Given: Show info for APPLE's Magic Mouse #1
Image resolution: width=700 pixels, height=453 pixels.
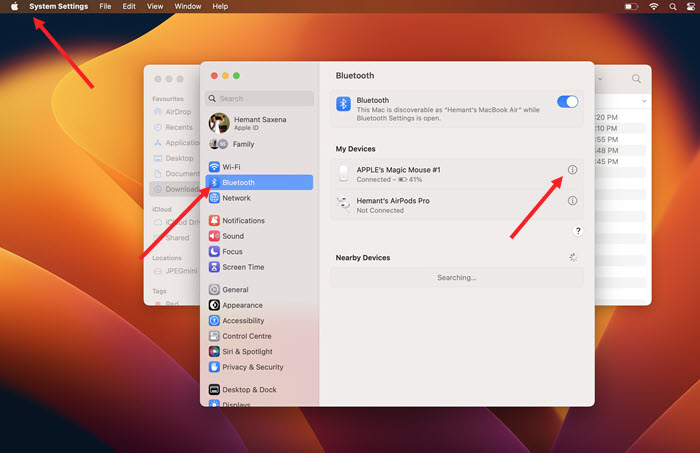Looking at the screenshot, I should 572,170.
